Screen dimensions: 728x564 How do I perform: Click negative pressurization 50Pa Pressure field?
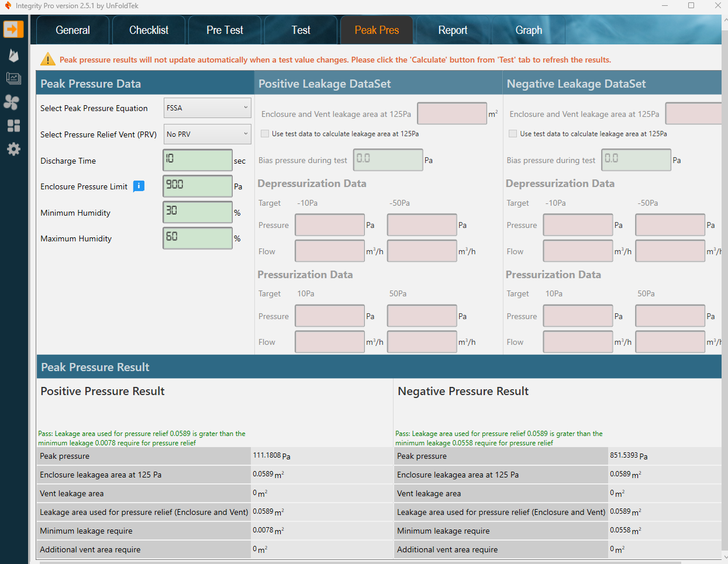[x=670, y=316]
